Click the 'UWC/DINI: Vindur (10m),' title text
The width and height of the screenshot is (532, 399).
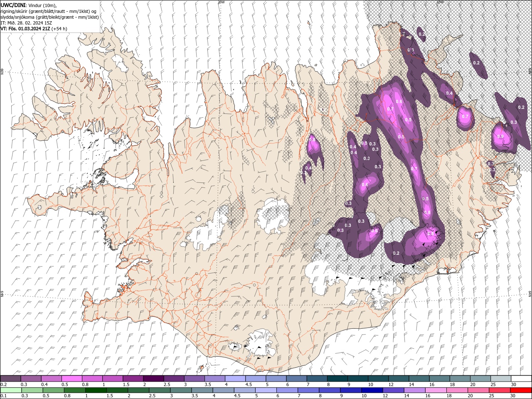click(28, 5)
